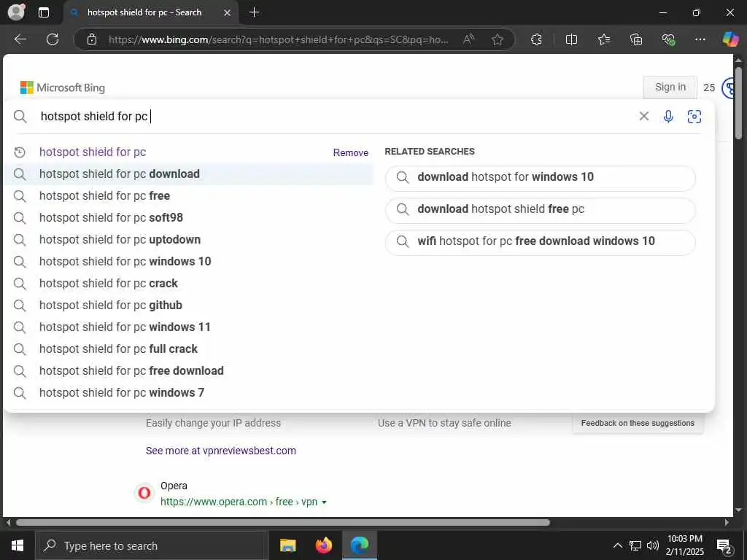Click Feedback on these suggestions
The width and height of the screenshot is (747, 560).
coord(638,423)
